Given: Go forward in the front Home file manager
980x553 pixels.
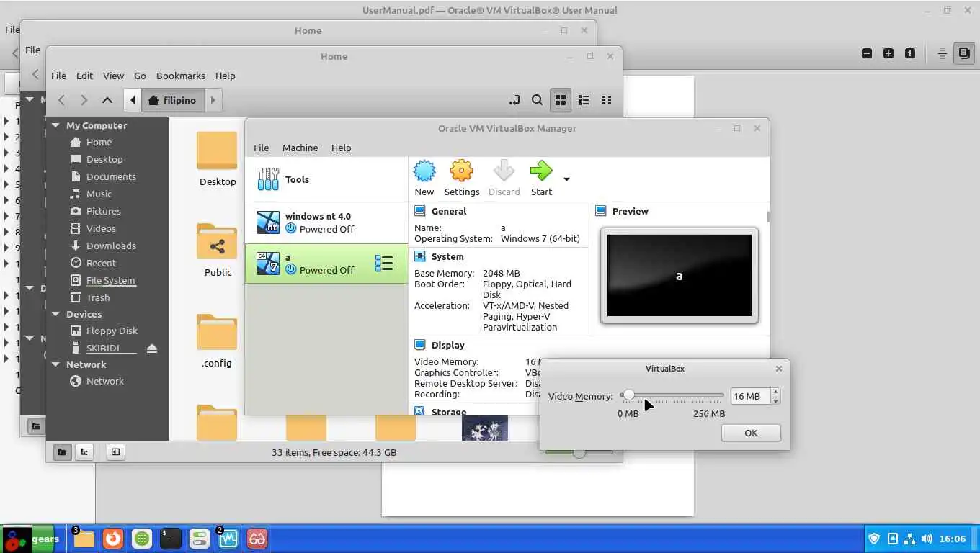Looking at the screenshot, I should pyautogui.click(x=84, y=100).
